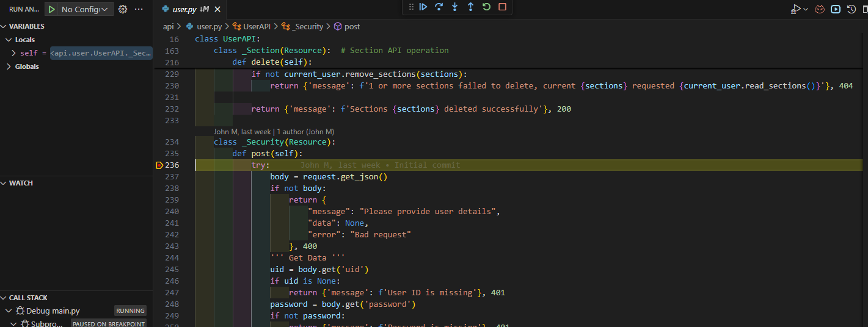
Task: Click the _Security breadcrumb
Action: pyautogui.click(x=308, y=26)
